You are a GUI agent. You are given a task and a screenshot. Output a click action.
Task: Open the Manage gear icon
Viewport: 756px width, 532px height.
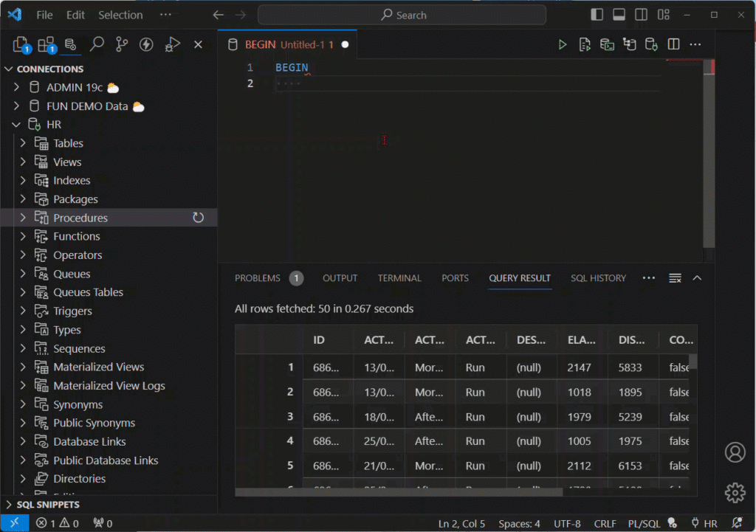735,492
